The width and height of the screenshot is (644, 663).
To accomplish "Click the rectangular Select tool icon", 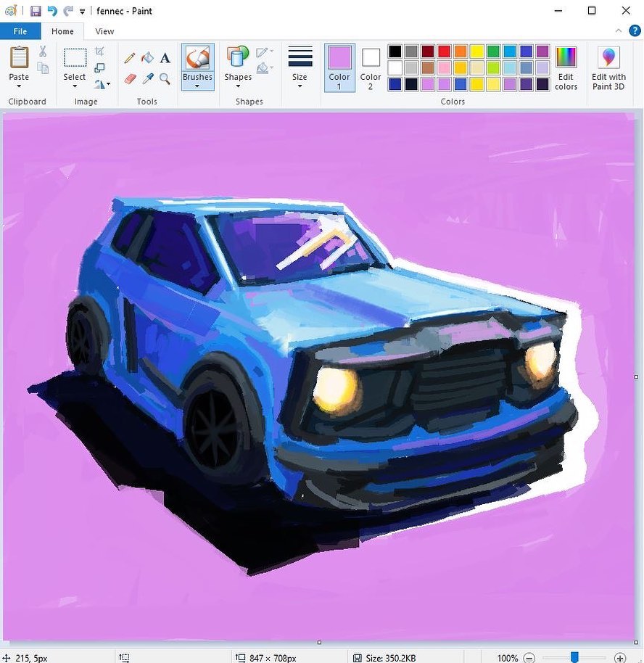I will click(75, 57).
